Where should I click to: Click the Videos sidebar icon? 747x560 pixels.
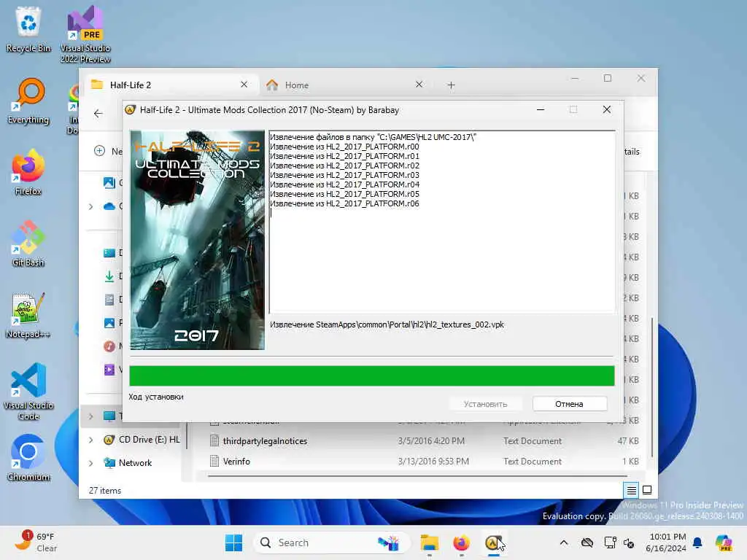[109, 370]
